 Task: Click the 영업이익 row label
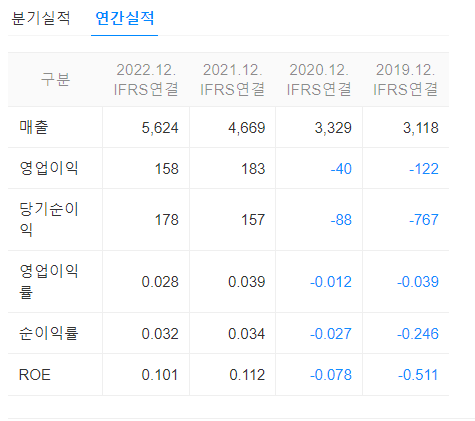pos(49,168)
